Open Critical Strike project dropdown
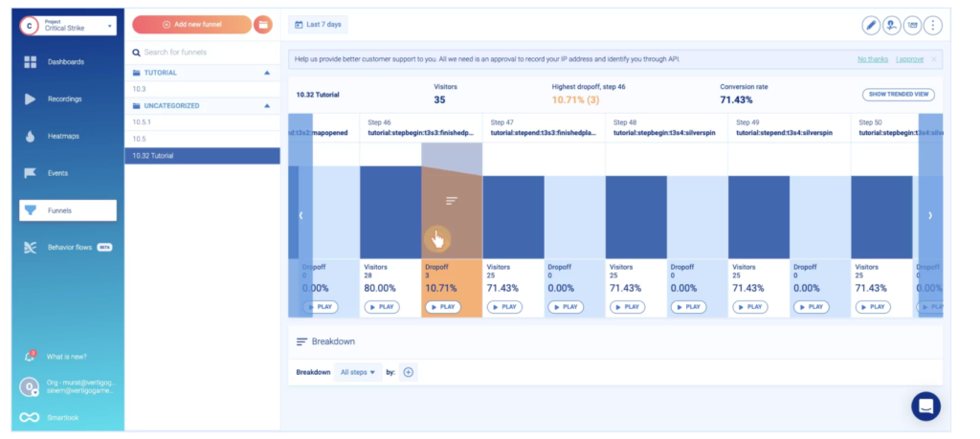980x439 pixels. (x=68, y=26)
